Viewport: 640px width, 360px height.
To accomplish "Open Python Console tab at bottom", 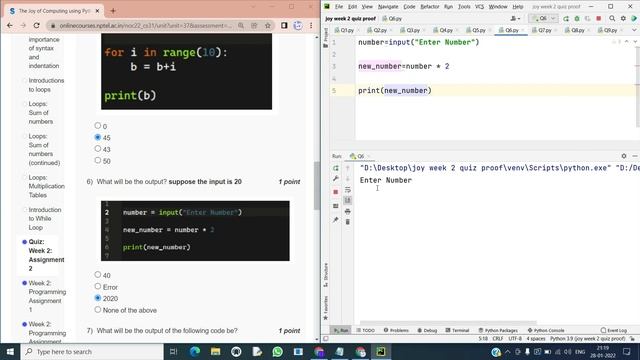I will click(x=546, y=330).
